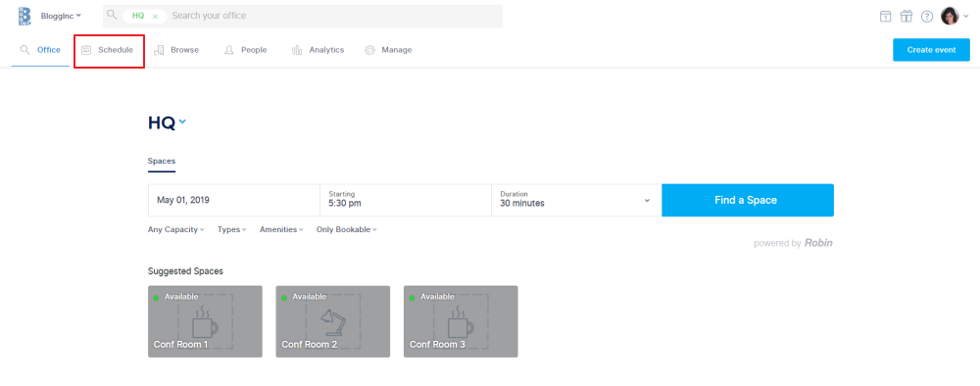
Task: Click the powered by Robin link
Action: pos(793,243)
